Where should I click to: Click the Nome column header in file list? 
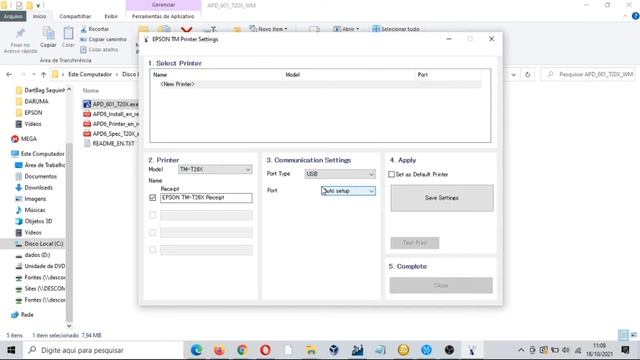pyautogui.click(x=91, y=91)
